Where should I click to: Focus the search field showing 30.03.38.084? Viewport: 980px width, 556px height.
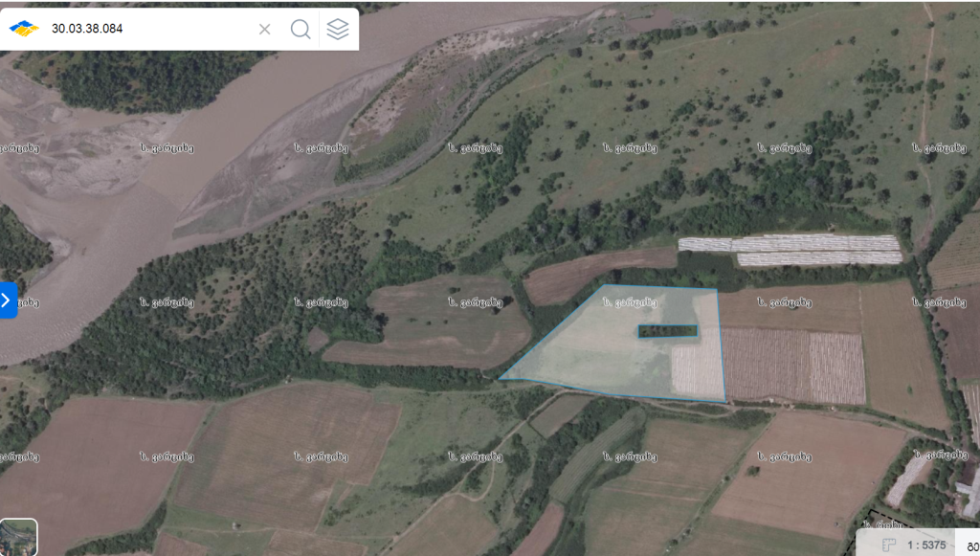(x=150, y=29)
